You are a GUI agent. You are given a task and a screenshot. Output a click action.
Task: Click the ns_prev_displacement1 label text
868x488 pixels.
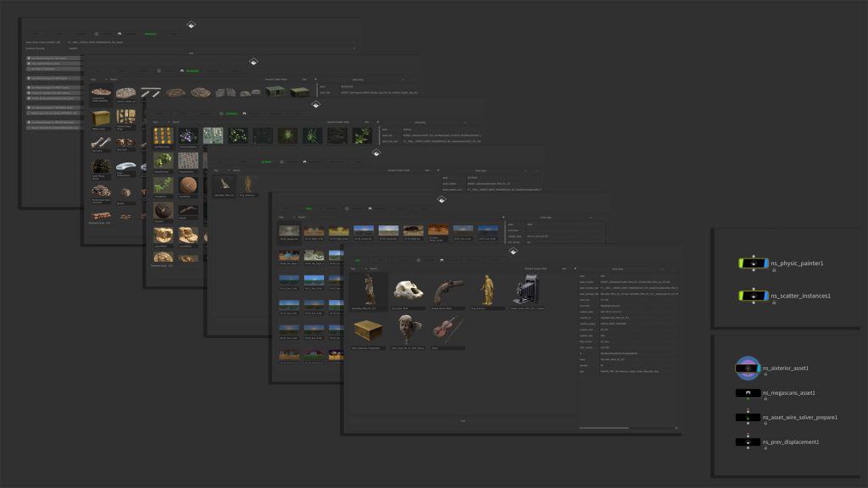pyautogui.click(x=791, y=442)
